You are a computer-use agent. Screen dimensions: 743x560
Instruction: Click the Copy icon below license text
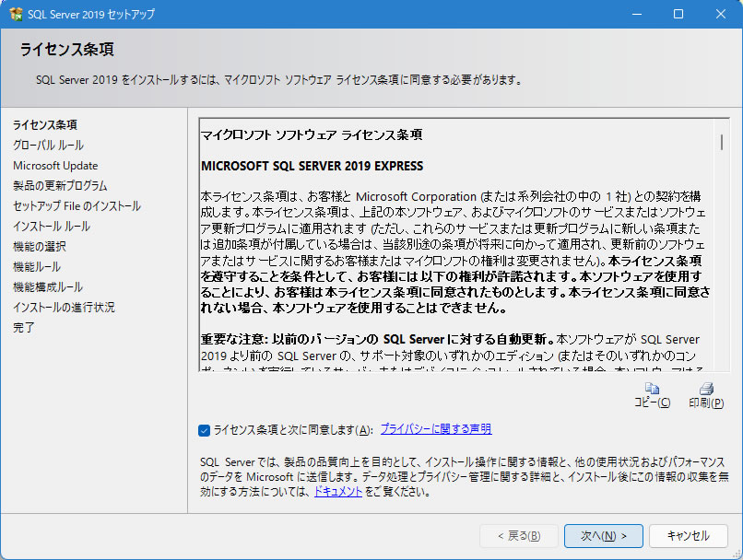652,389
